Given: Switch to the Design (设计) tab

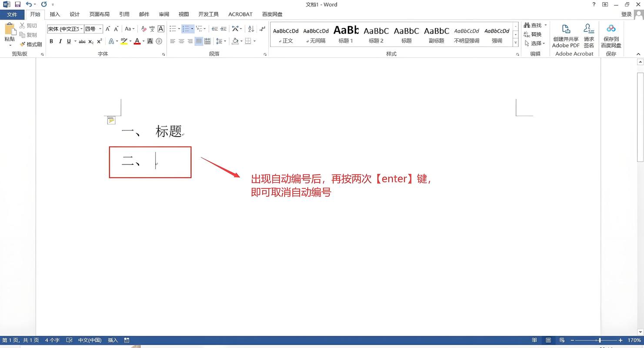Looking at the screenshot, I should click(x=75, y=14).
